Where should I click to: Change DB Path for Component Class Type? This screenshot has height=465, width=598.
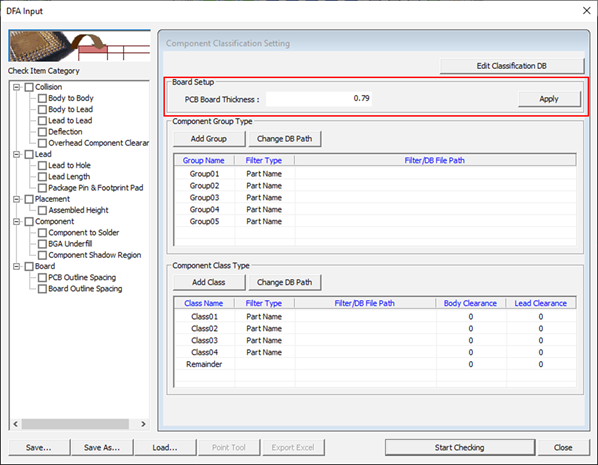285,282
